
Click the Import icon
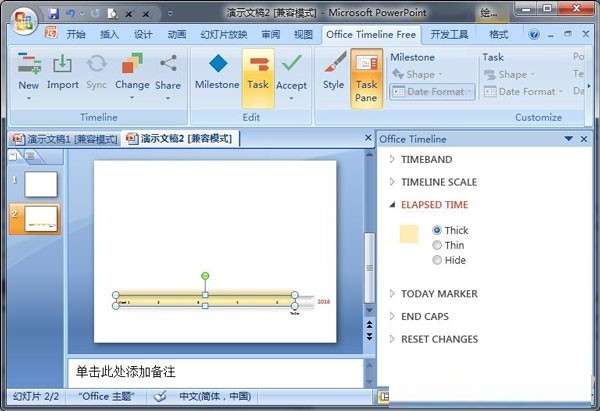click(62, 64)
